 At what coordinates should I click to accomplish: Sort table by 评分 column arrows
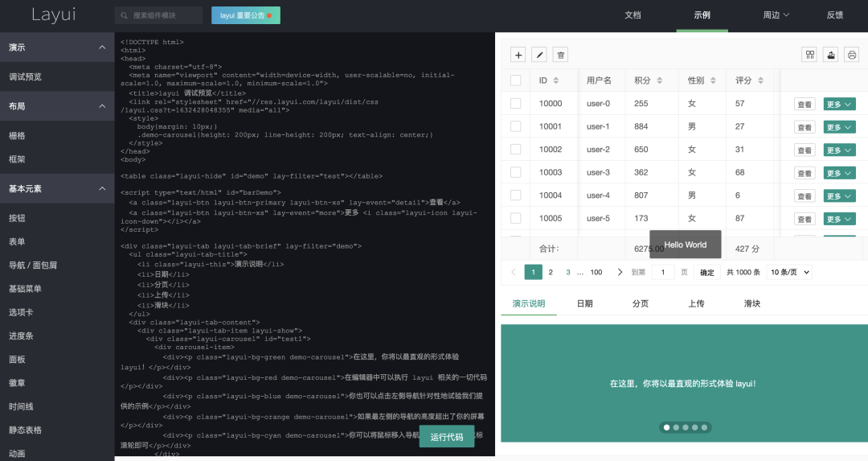tap(760, 80)
